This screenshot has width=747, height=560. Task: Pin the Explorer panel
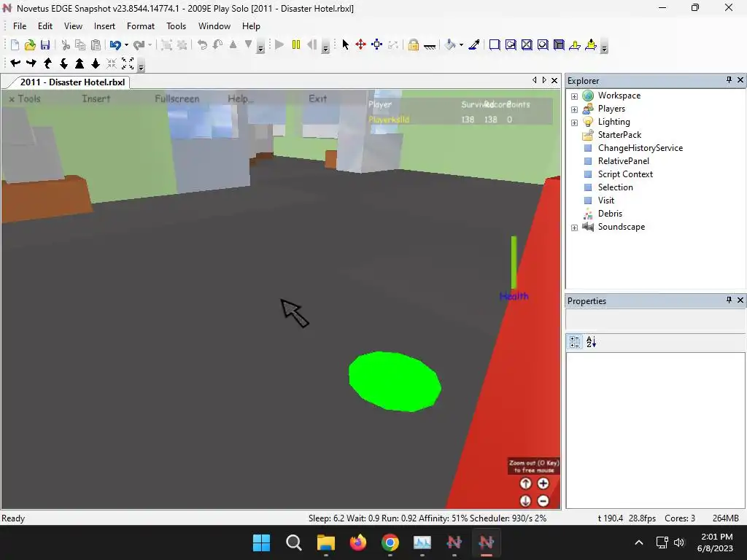729,80
